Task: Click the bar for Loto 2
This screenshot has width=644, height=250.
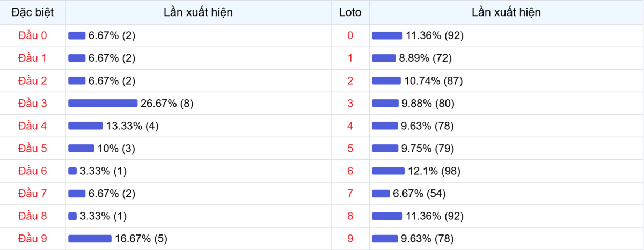Action: 386,81
